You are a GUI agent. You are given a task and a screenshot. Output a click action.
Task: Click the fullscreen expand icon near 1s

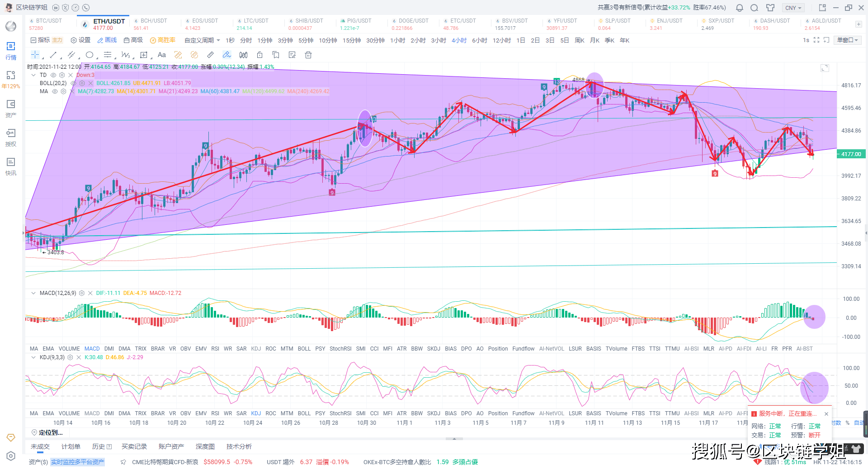pyautogui.click(x=816, y=40)
